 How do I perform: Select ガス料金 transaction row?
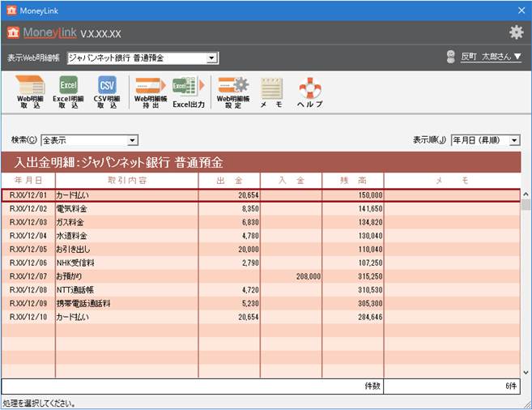pos(261,222)
